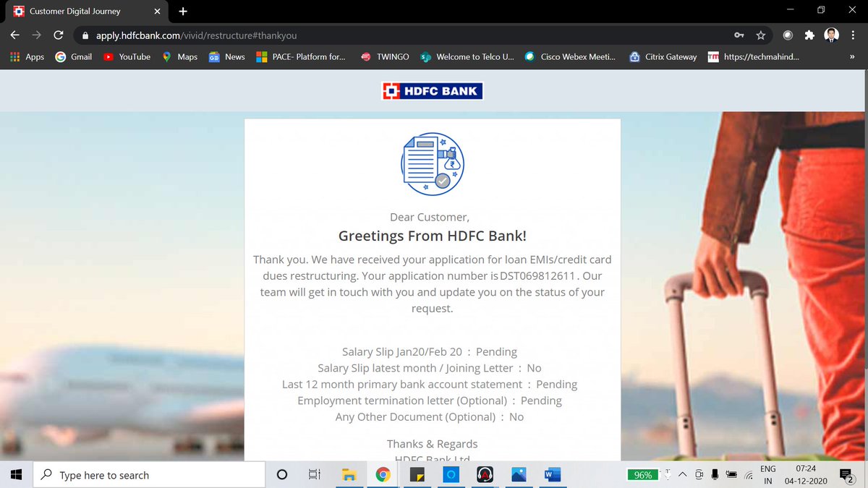Open File Explorer from the taskbar
This screenshot has height=488, width=868.
pos(349,475)
